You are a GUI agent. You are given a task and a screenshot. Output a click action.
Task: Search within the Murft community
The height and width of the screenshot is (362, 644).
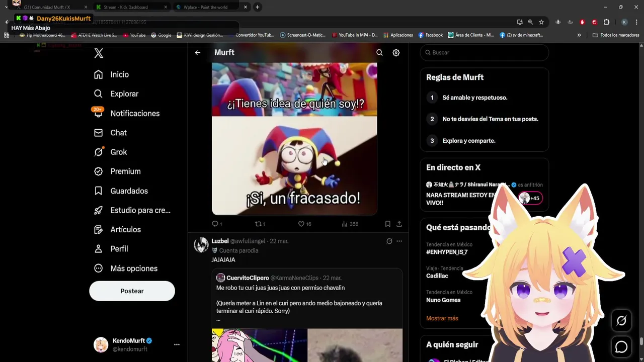tap(379, 52)
